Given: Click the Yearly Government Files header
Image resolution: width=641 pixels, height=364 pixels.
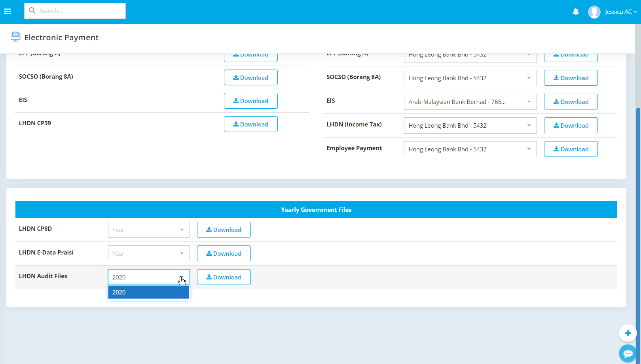Looking at the screenshot, I should click(316, 209).
